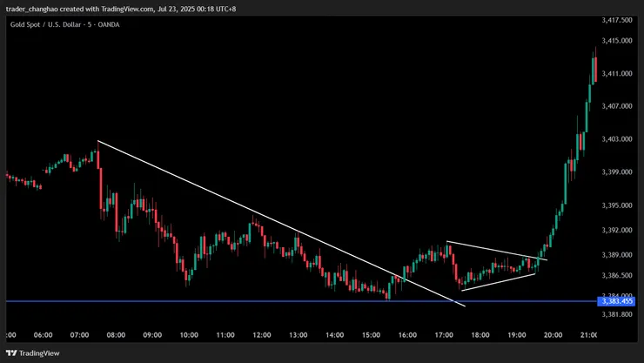
Task: Select the long descending white trendline
Action: pos(281,224)
